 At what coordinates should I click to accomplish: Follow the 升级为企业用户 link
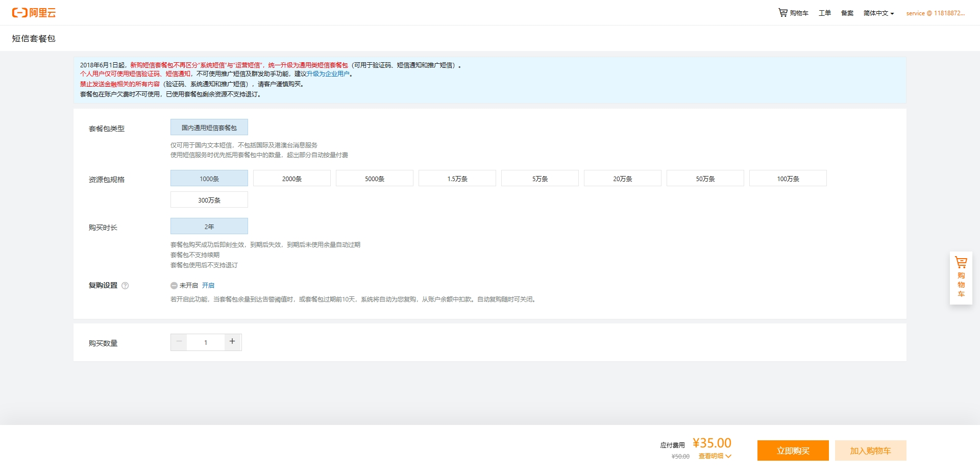[x=328, y=74]
